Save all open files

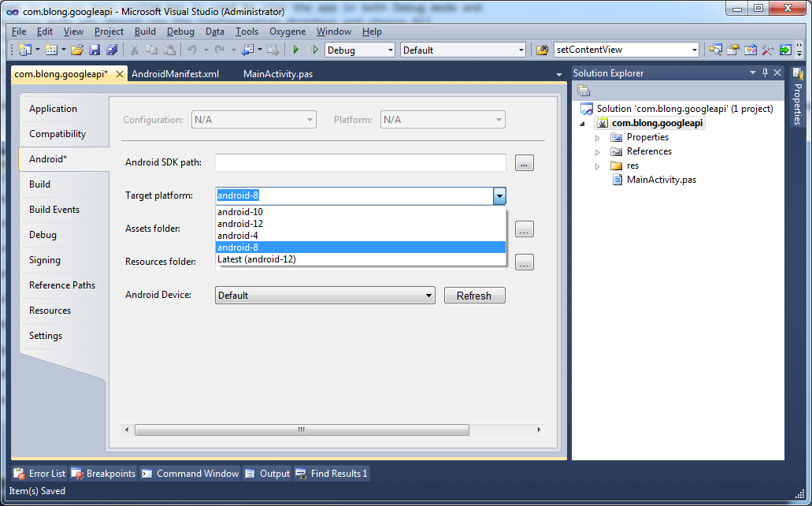pos(111,49)
